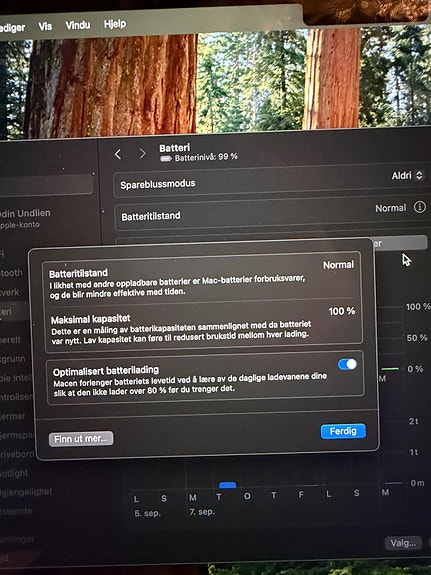The width and height of the screenshot is (431, 575).
Task: Open the Spareblussmodus Aldri dropdown
Action: [407, 175]
